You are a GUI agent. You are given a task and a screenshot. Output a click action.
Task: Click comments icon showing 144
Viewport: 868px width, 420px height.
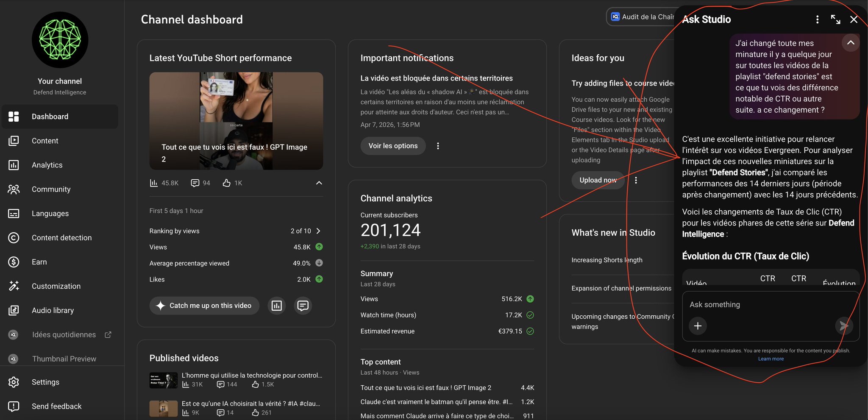(221, 384)
